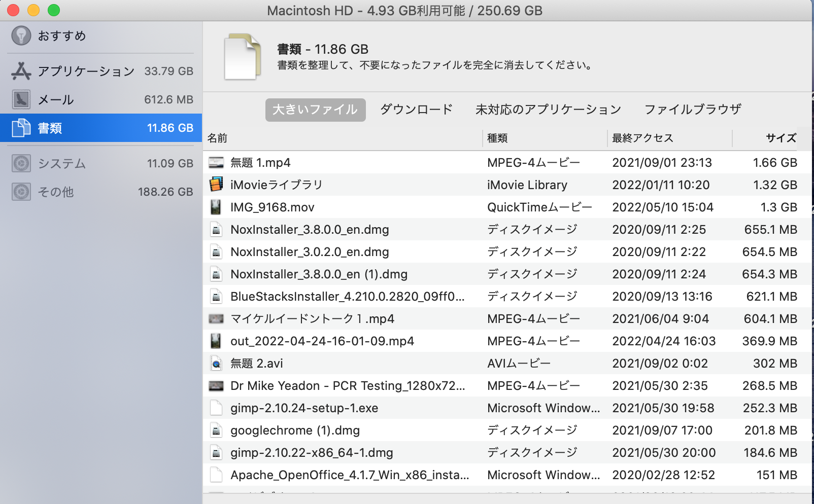Select the 未対応のアプリケーション tab

click(548, 110)
